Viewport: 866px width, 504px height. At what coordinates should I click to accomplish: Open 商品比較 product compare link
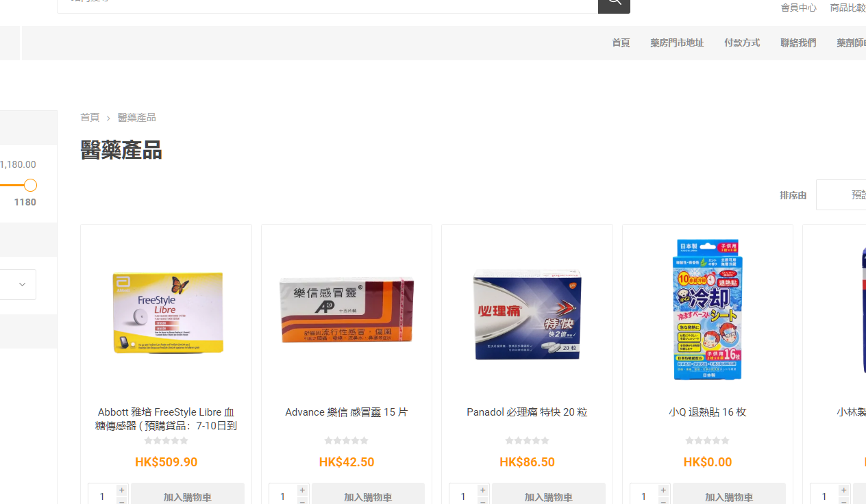coord(848,8)
